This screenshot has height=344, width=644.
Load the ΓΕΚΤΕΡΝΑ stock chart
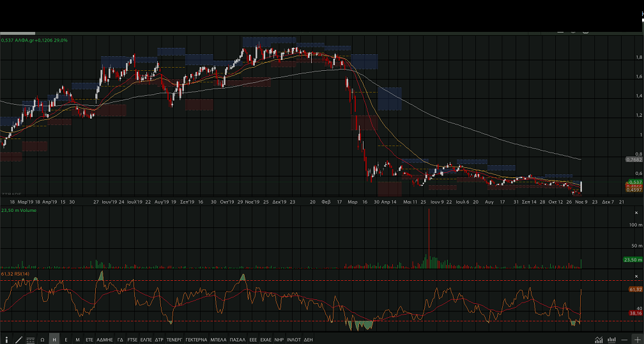(196, 340)
